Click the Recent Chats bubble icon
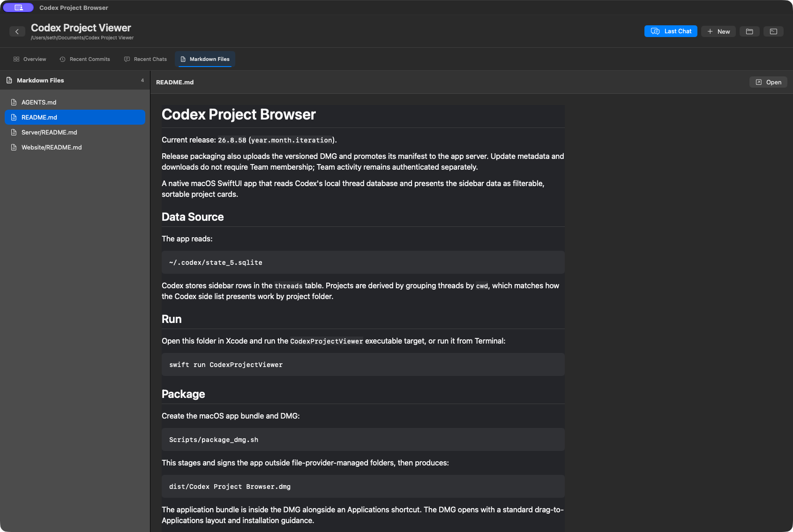 (x=127, y=59)
